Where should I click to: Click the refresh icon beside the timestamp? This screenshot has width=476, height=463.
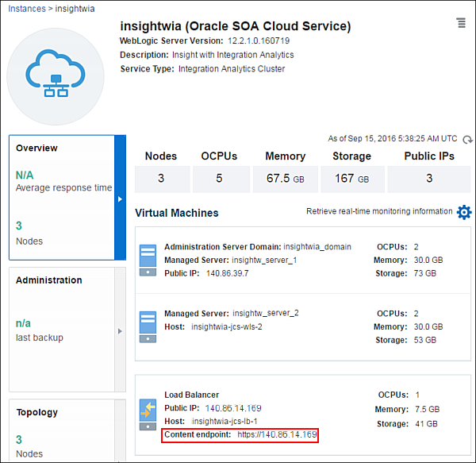(x=467, y=138)
